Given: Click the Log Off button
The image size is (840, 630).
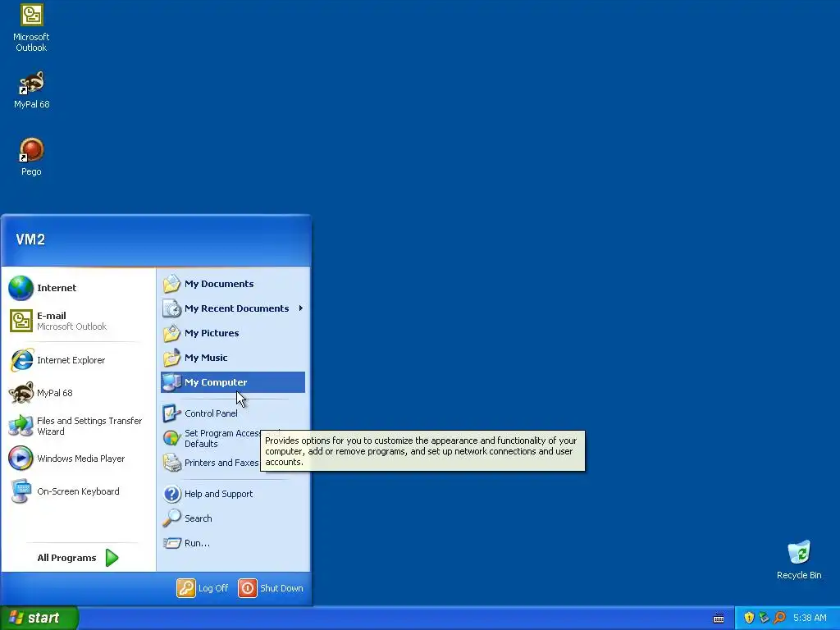Looking at the screenshot, I should tap(203, 588).
